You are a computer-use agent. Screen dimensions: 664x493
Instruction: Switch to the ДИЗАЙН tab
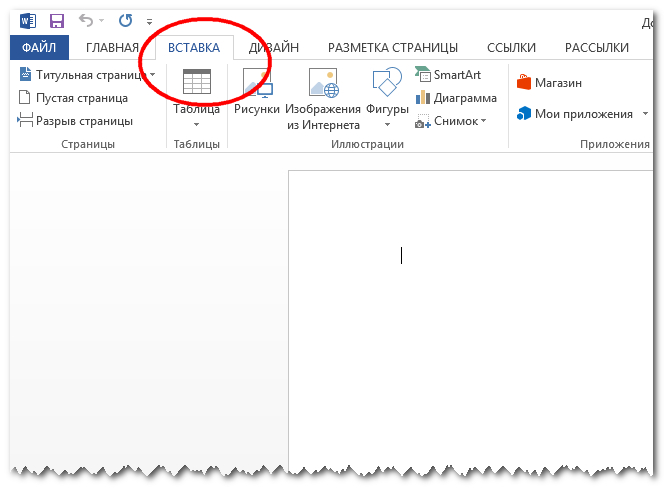coord(274,47)
